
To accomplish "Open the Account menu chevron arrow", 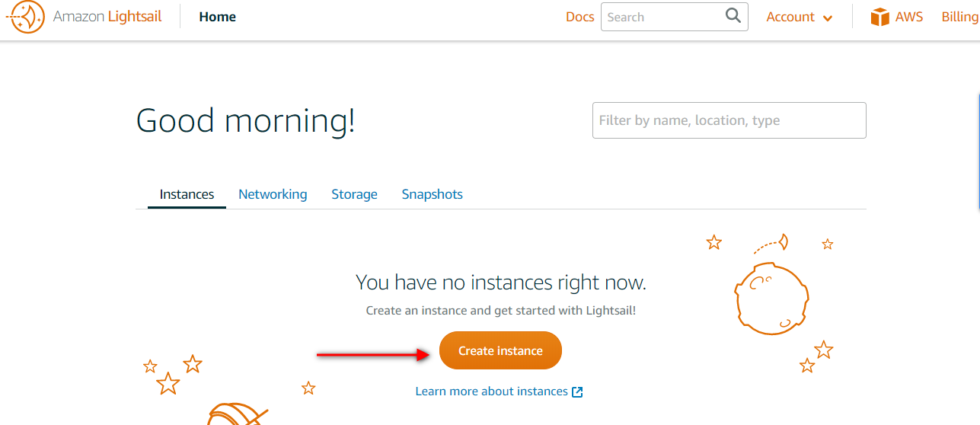I will coord(828,18).
